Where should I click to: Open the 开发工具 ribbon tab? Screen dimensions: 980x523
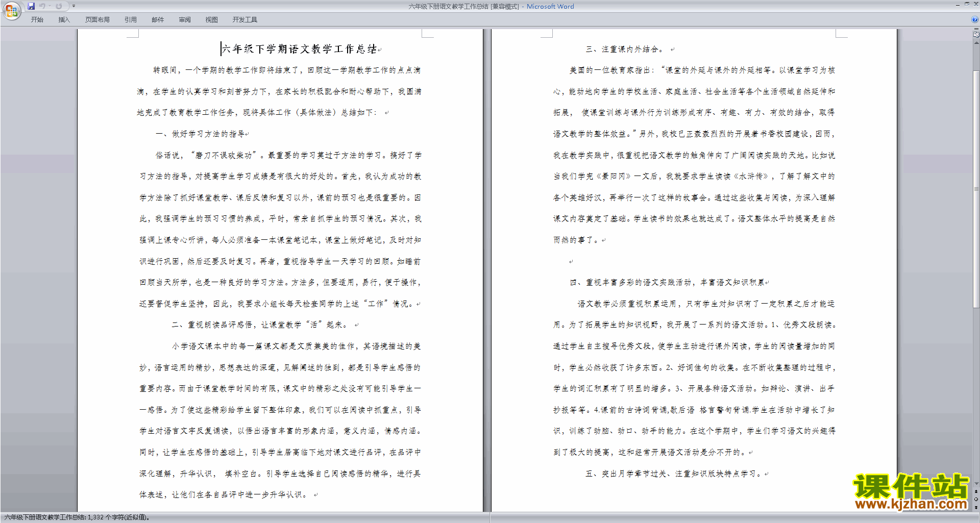(245, 19)
